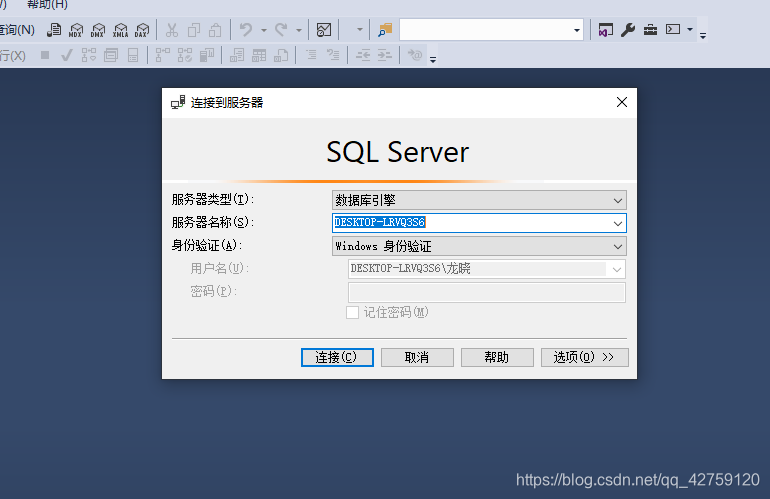This screenshot has width=770, height=499.
Task: Open a new DAX query
Action: [142, 30]
